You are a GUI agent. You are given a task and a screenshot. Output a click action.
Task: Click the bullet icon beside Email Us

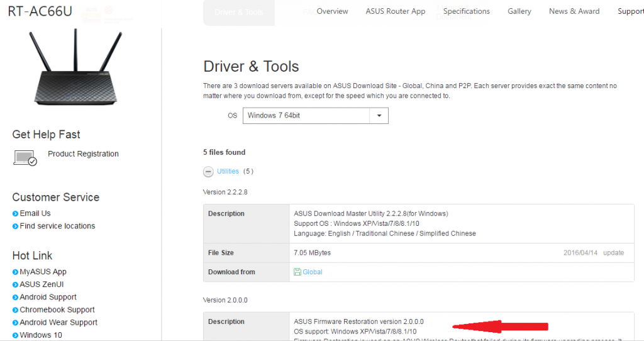[x=15, y=214]
